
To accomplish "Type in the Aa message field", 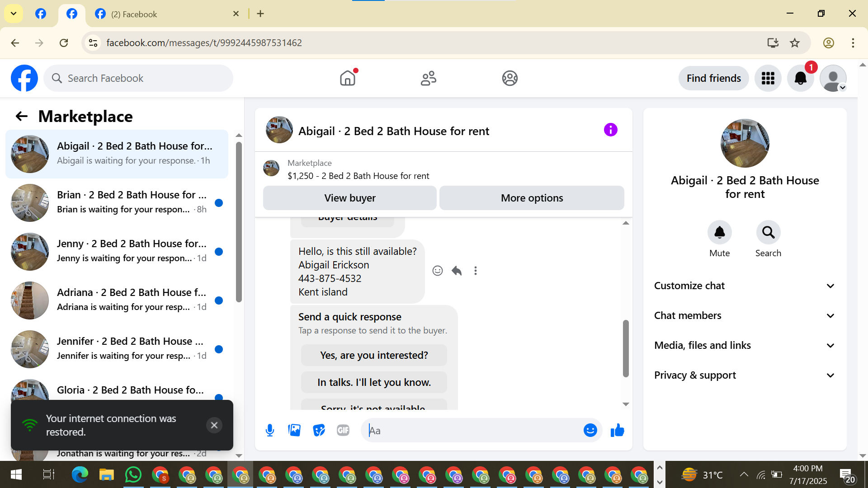I will pos(470,431).
